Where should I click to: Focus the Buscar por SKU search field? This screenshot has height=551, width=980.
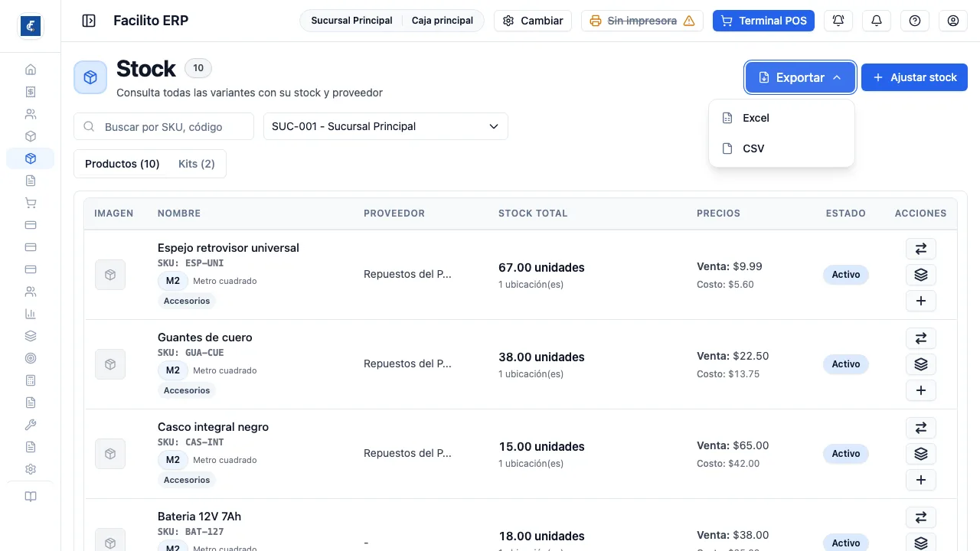click(164, 126)
